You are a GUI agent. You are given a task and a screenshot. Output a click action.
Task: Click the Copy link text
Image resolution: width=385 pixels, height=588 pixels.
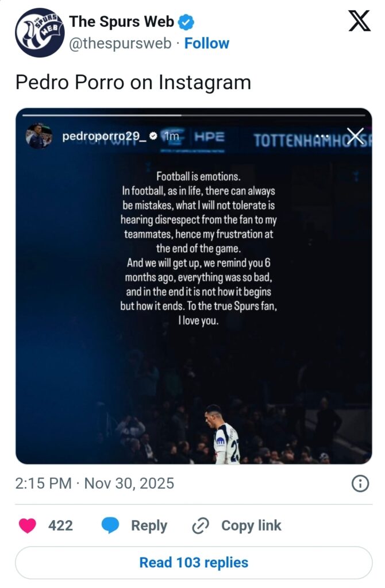tap(251, 525)
